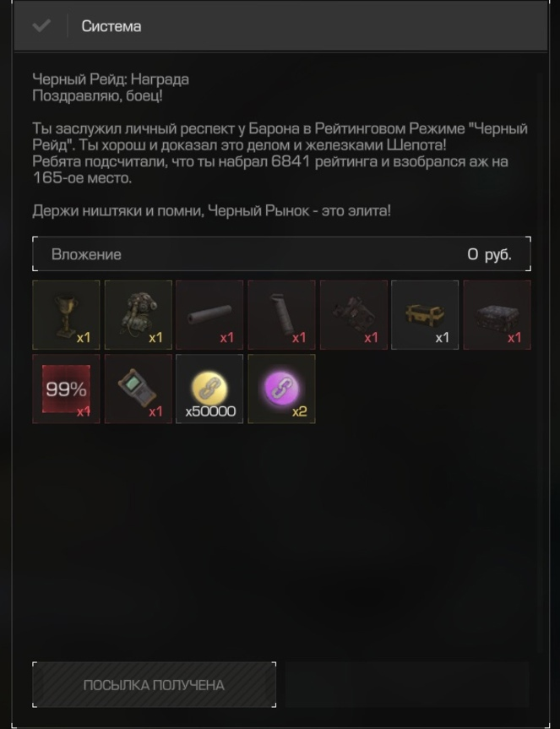The height and width of the screenshot is (729, 560).
Task: Click the Черный Рейд: Награда message title
Action: (111, 79)
